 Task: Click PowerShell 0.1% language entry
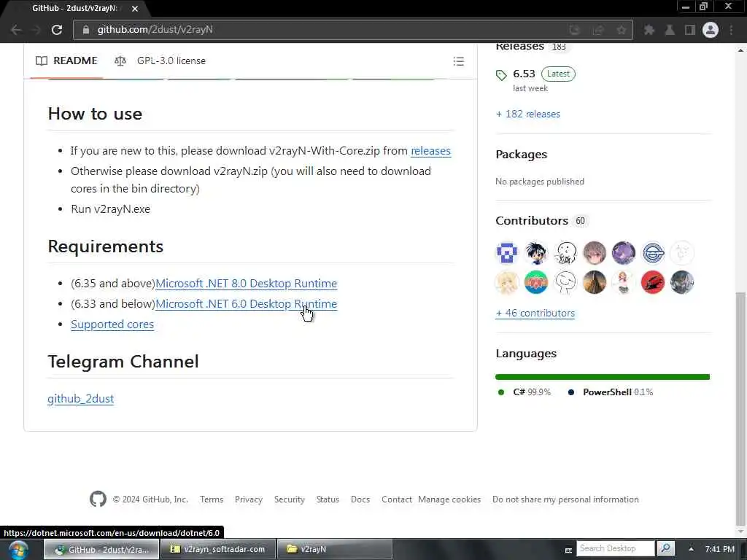coord(611,392)
